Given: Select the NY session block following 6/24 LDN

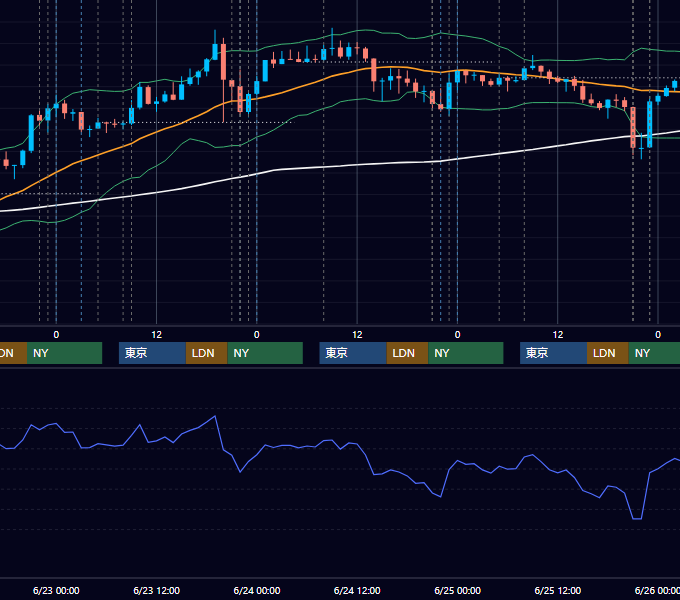Looking at the screenshot, I should pyautogui.click(x=466, y=353).
